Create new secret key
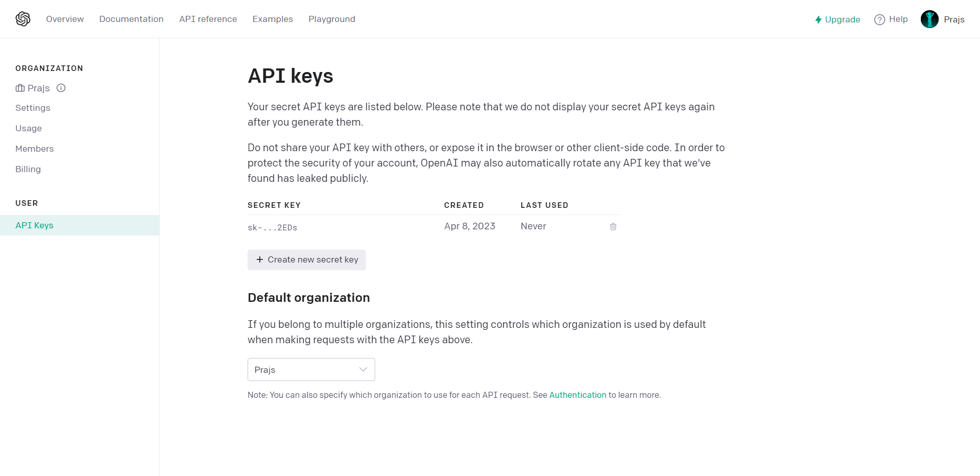Viewport: 980px width, 476px height. coord(307,260)
